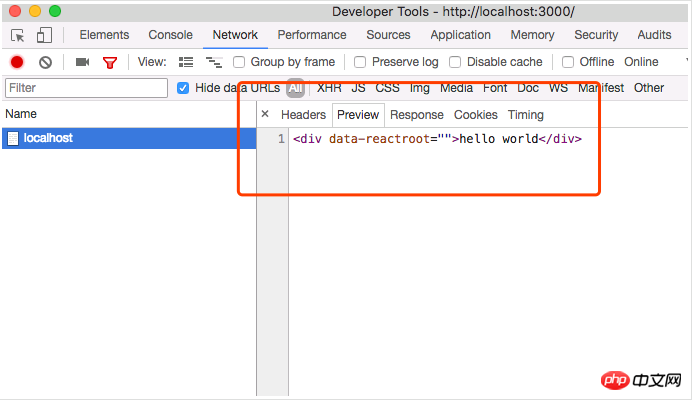The width and height of the screenshot is (692, 400).
Task: Stop recording with the red record button
Action: pos(17,62)
